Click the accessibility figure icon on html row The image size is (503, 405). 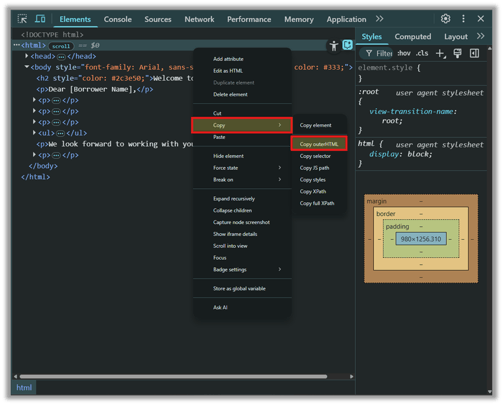[x=334, y=46]
